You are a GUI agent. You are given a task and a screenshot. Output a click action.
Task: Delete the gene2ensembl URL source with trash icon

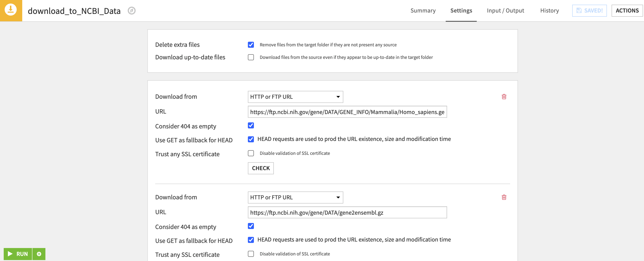(504, 197)
